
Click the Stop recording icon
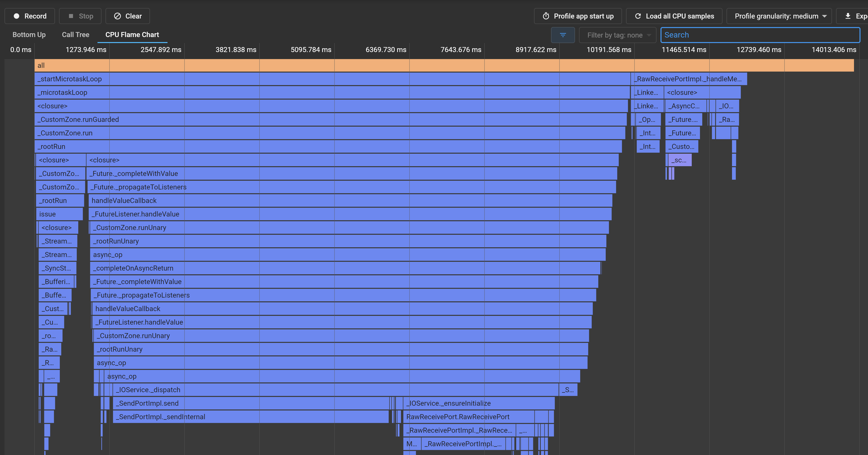click(71, 16)
